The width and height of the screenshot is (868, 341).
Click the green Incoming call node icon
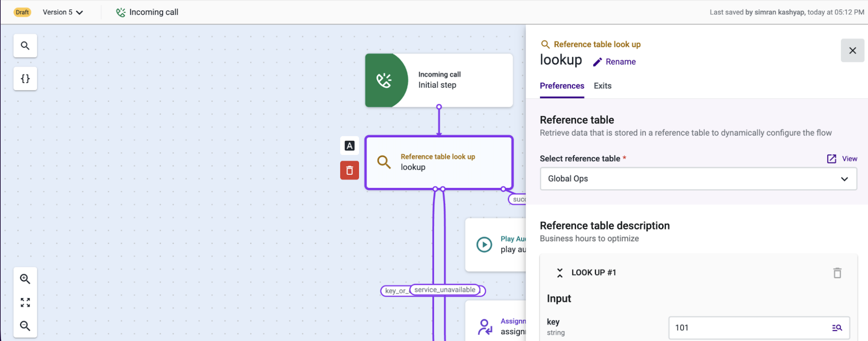point(384,81)
